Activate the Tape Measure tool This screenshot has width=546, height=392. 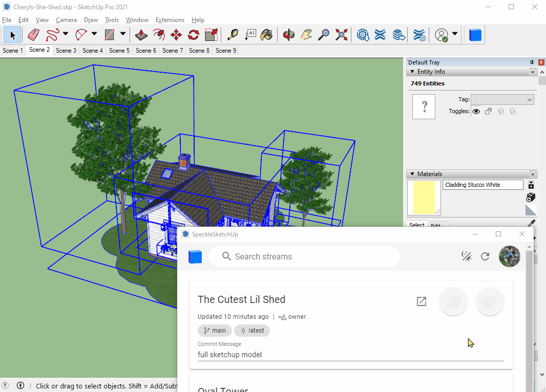(232, 35)
